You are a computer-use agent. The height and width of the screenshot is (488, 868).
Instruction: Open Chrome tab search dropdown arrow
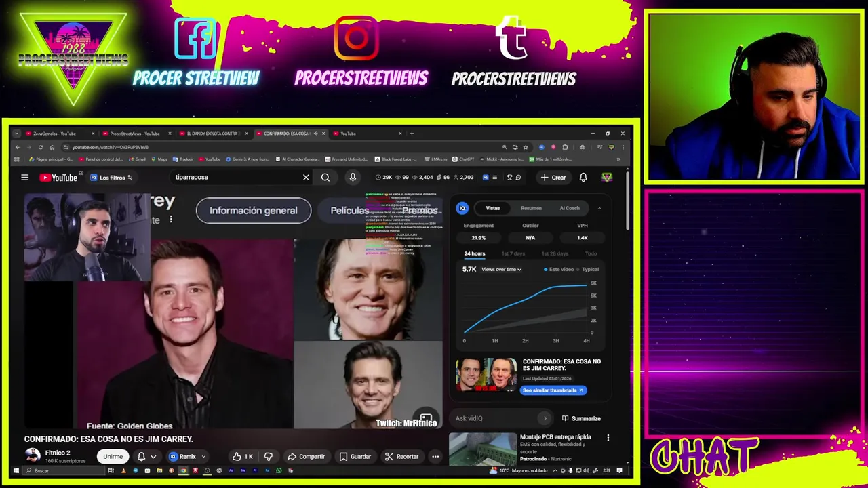tap(18, 134)
